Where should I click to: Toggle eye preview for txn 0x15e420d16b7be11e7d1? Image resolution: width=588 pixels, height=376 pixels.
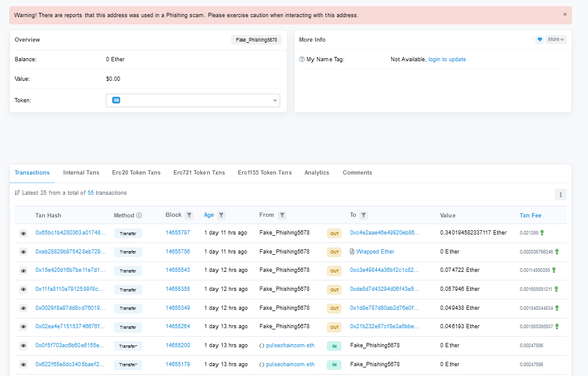pyautogui.click(x=23, y=271)
